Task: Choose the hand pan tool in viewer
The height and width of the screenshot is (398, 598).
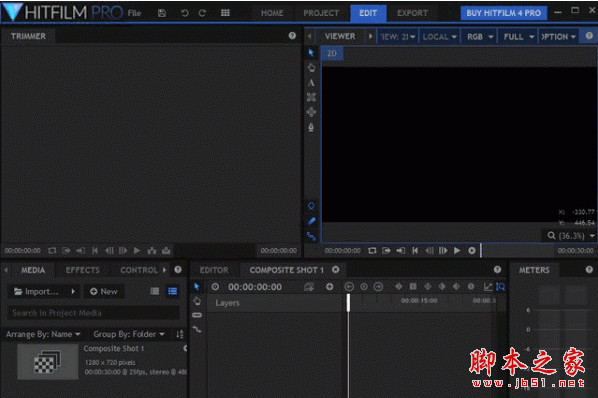Action: [311, 67]
